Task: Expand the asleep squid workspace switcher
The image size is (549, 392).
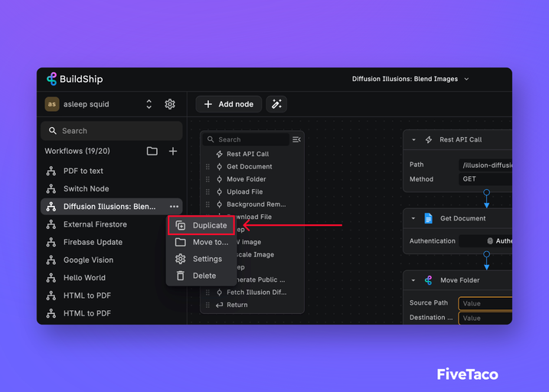Action: click(149, 104)
